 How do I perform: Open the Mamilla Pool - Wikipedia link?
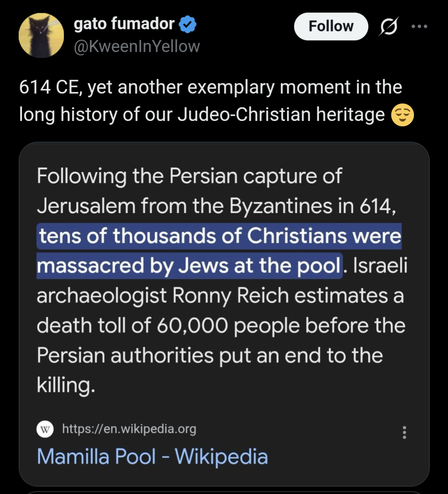click(152, 456)
